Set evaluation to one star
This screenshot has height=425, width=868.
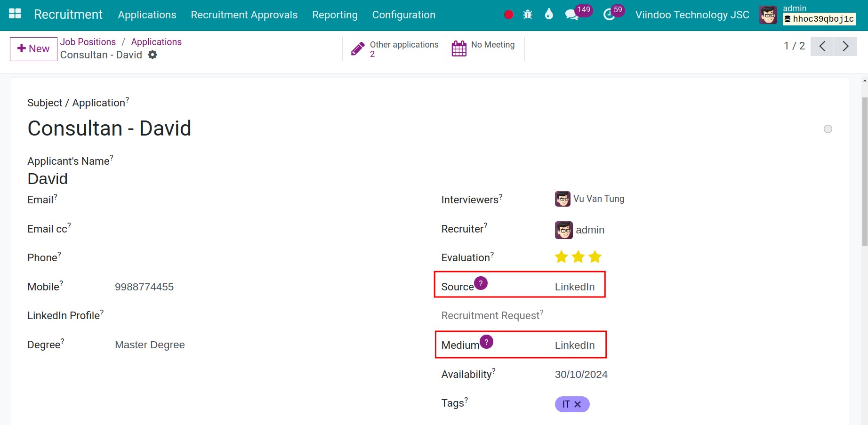pyautogui.click(x=561, y=257)
